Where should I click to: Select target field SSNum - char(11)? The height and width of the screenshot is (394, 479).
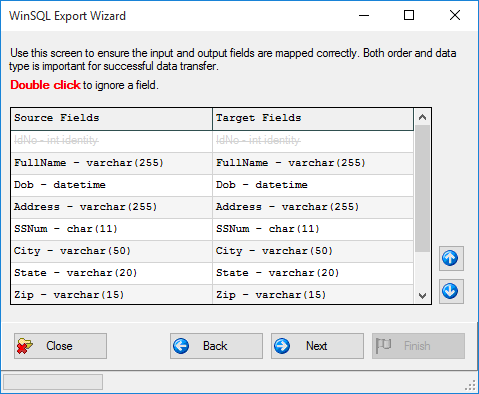click(x=313, y=229)
